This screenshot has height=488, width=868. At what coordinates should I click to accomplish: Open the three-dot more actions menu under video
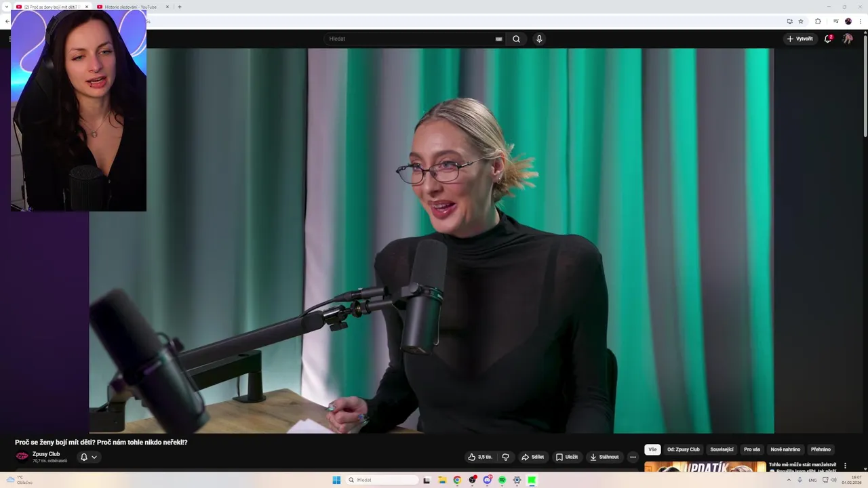[x=633, y=457]
